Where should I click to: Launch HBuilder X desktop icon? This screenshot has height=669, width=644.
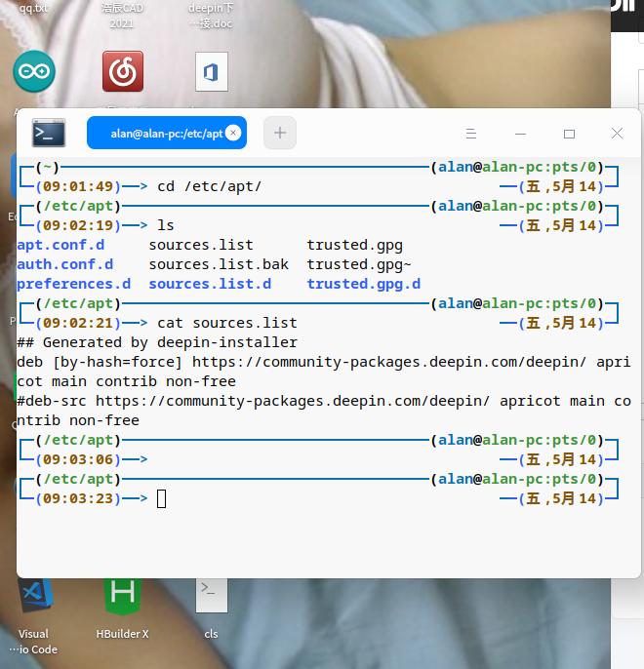pyautogui.click(x=123, y=597)
